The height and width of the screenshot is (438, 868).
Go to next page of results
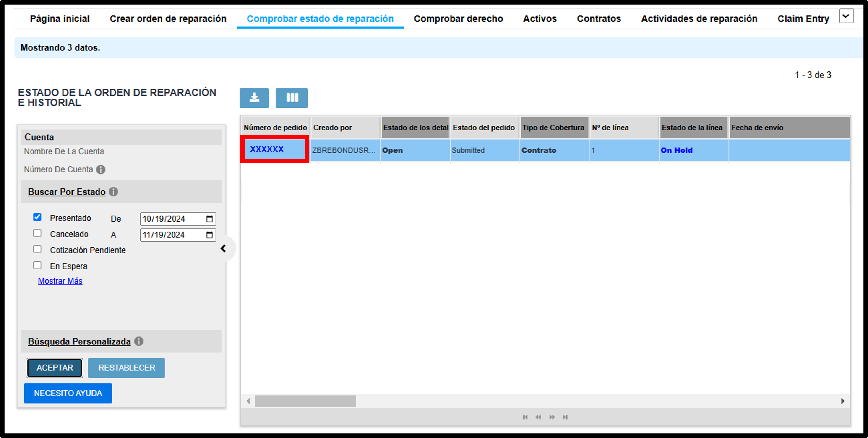552,417
